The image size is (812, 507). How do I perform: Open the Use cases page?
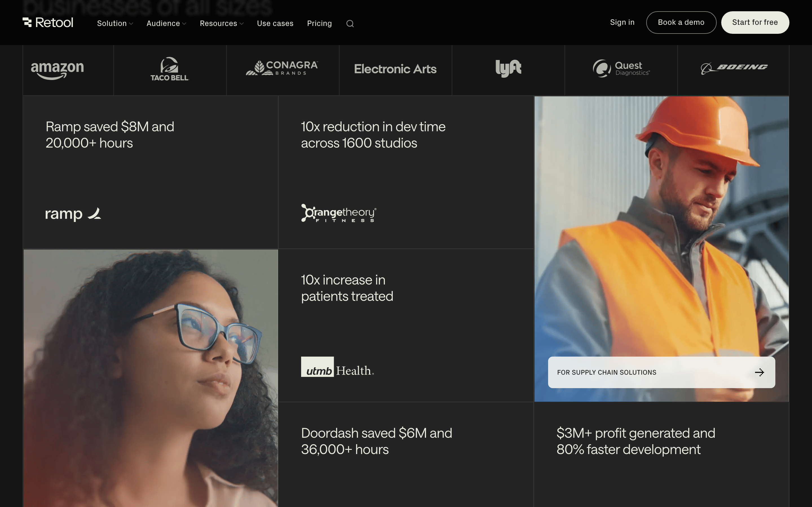click(275, 23)
